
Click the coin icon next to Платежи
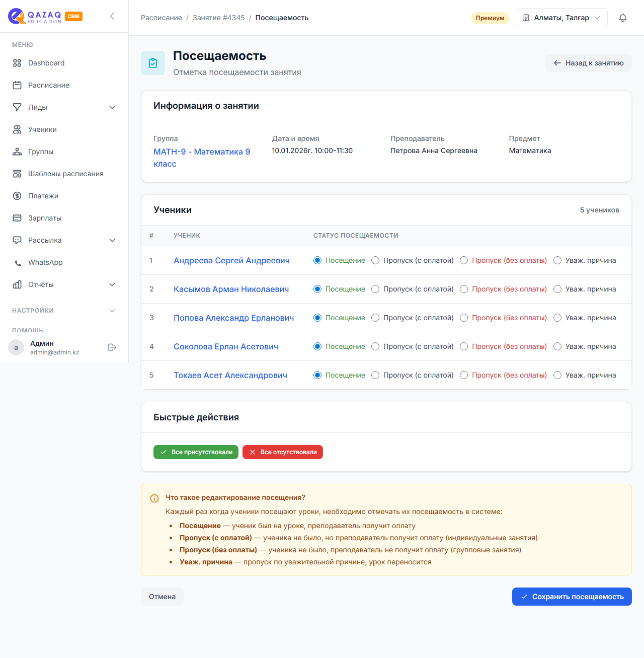click(x=17, y=196)
